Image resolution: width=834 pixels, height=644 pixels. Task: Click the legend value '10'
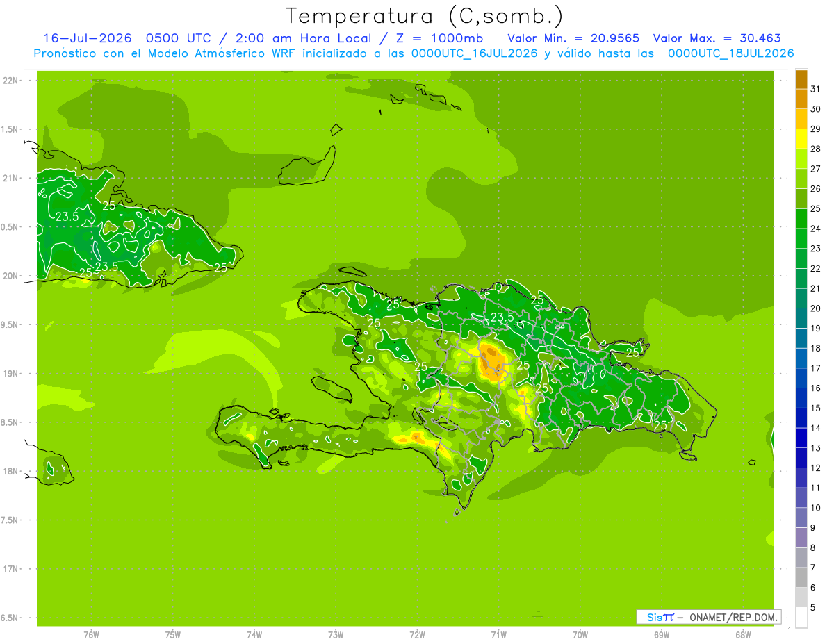(x=816, y=508)
